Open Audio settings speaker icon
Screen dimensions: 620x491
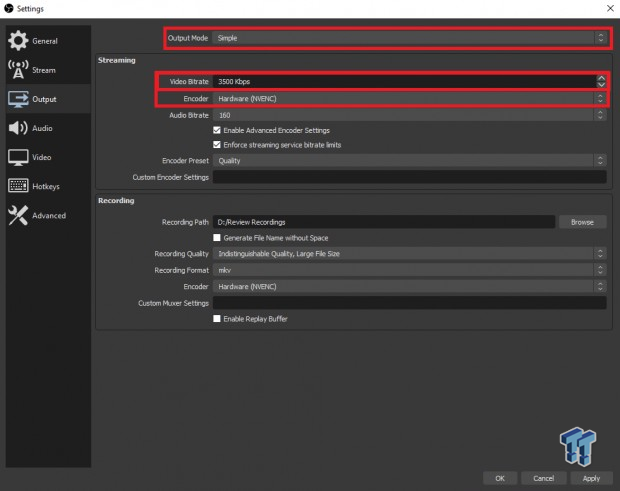click(18, 128)
